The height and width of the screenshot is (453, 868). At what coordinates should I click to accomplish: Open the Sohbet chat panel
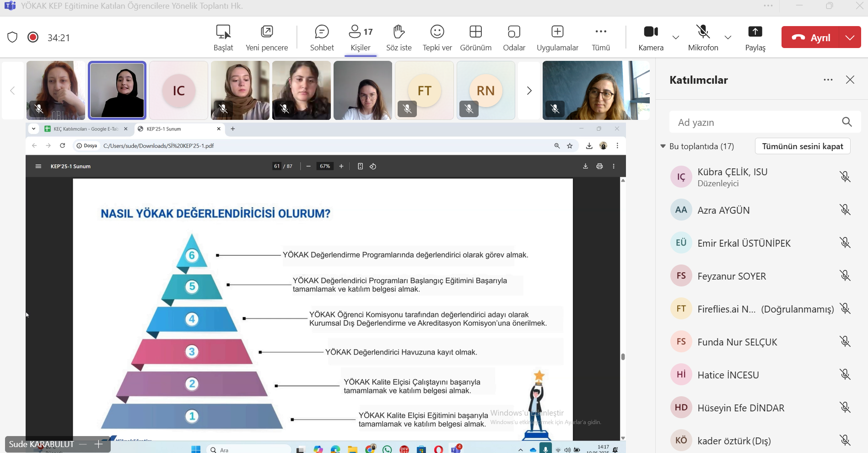[322, 38]
